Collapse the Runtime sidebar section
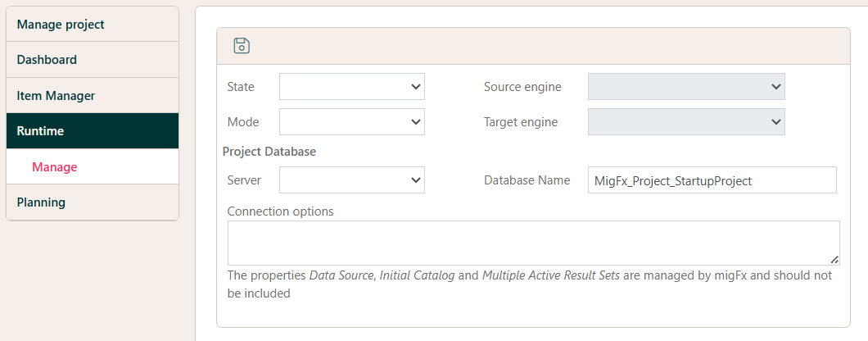The height and width of the screenshot is (341, 868). pos(92,131)
